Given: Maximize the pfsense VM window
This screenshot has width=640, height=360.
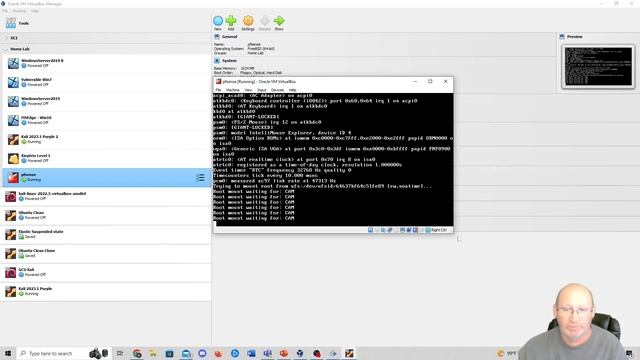Looking at the screenshot, I should pyautogui.click(x=430, y=82).
